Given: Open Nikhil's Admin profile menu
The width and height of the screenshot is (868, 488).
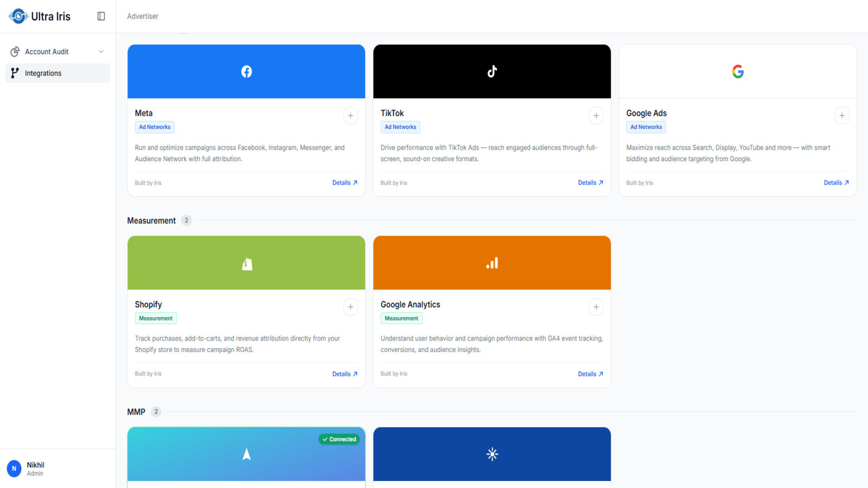Looking at the screenshot, I should point(58,468).
